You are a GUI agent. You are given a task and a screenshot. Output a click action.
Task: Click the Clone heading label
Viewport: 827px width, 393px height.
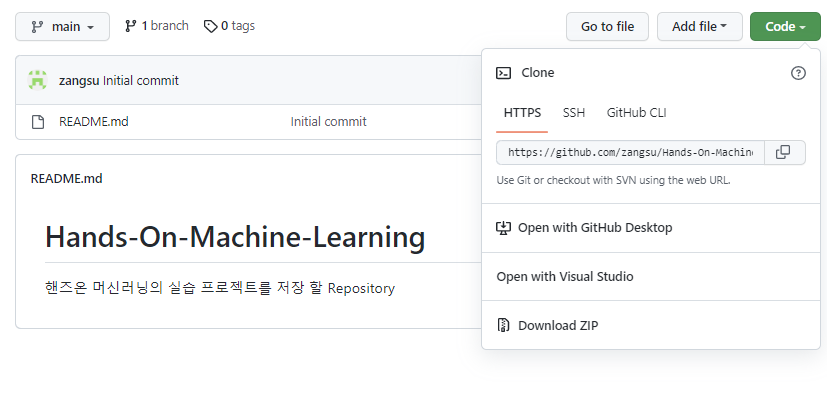(x=537, y=73)
